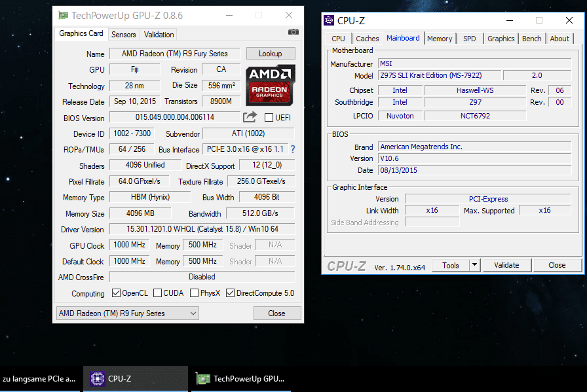Viewport: 587px width, 392px height.
Task: Toggle the OpenCL checkbox
Action: pos(116,293)
